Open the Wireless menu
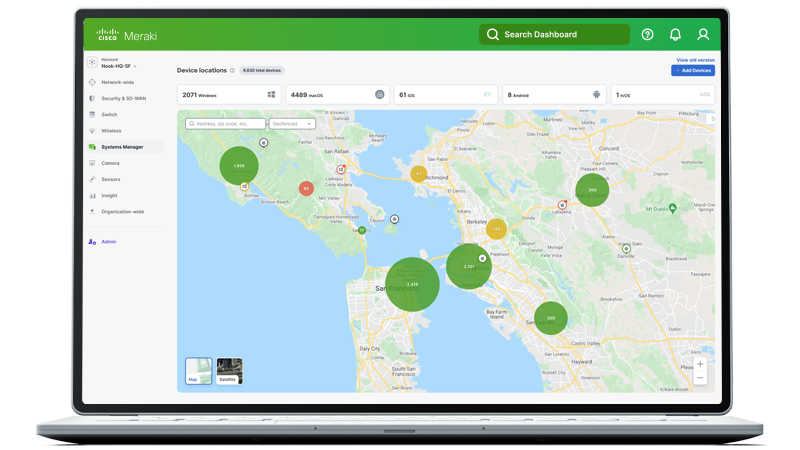Screen dimensions: 800x450 click(x=111, y=131)
